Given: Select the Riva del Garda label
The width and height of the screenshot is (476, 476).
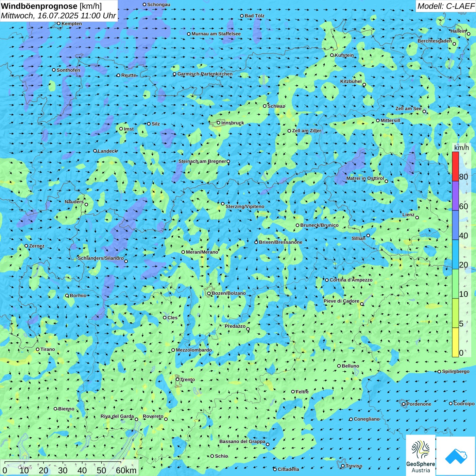Looking at the screenshot, I should pos(117,416).
